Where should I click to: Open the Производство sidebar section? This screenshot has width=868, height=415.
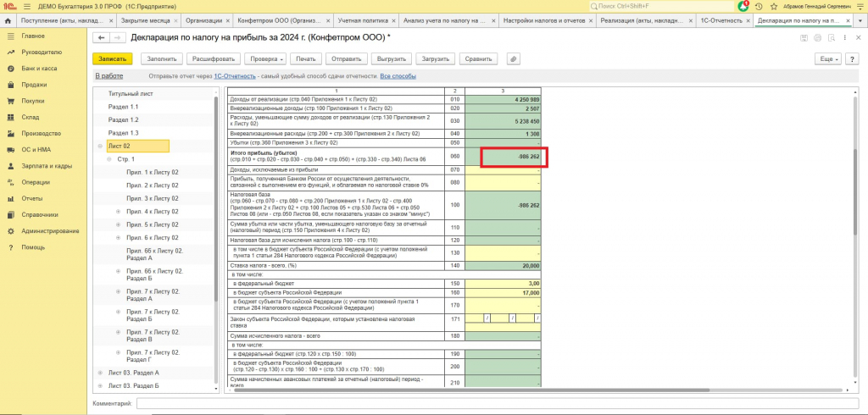(41, 133)
